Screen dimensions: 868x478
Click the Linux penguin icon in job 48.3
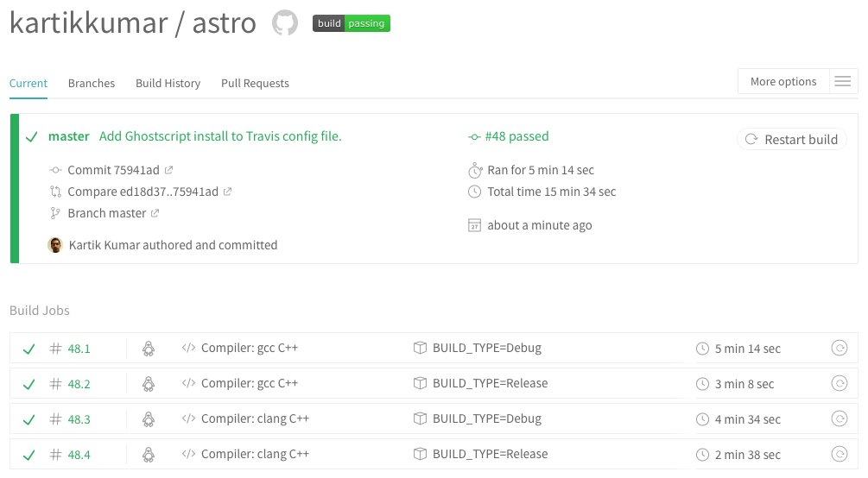(149, 418)
